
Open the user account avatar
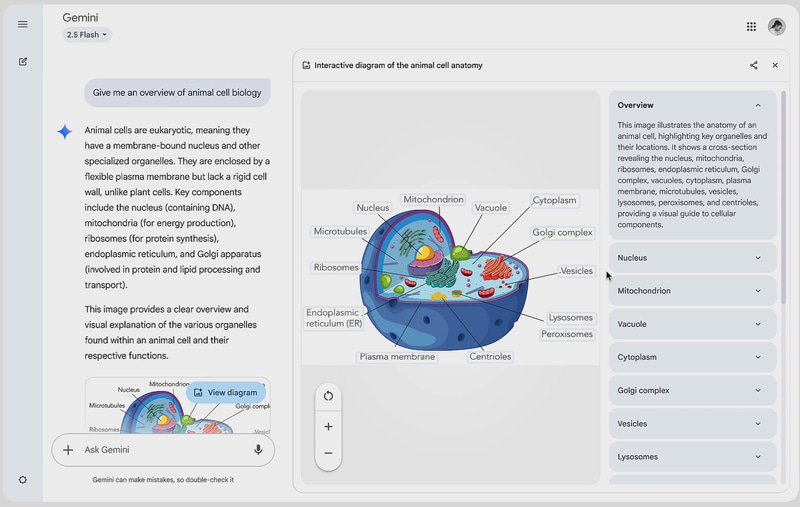pos(777,27)
